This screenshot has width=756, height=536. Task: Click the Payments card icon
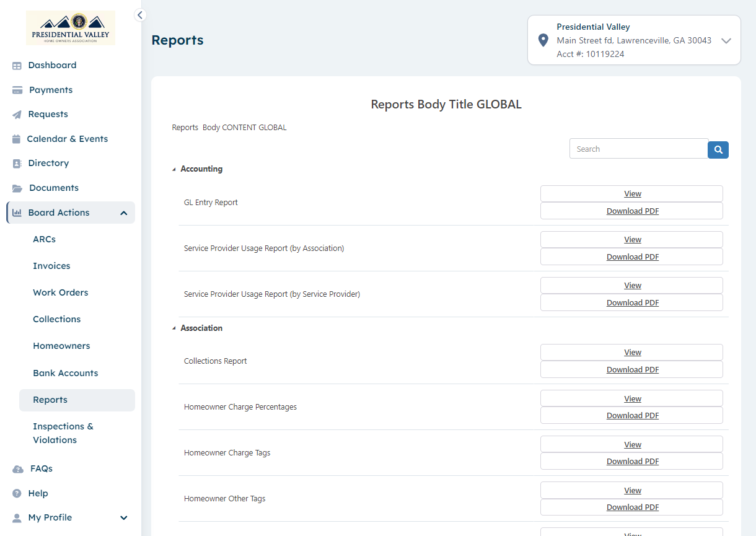(x=17, y=90)
